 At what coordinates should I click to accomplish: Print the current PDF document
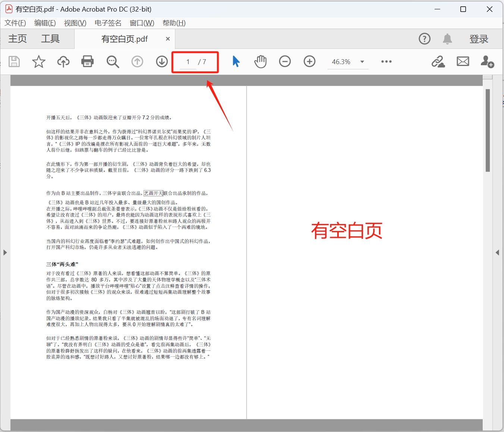[x=87, y=62]
